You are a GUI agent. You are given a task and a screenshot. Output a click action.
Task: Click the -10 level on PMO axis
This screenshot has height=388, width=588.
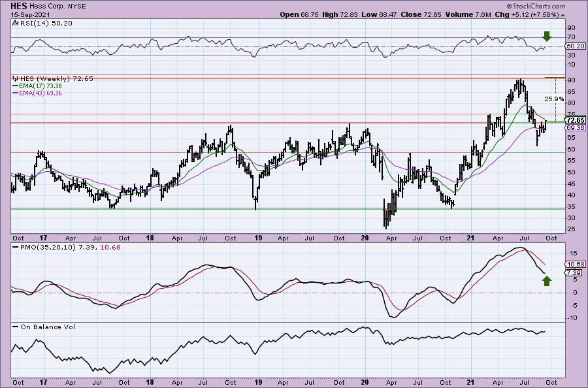pos(571,318)
